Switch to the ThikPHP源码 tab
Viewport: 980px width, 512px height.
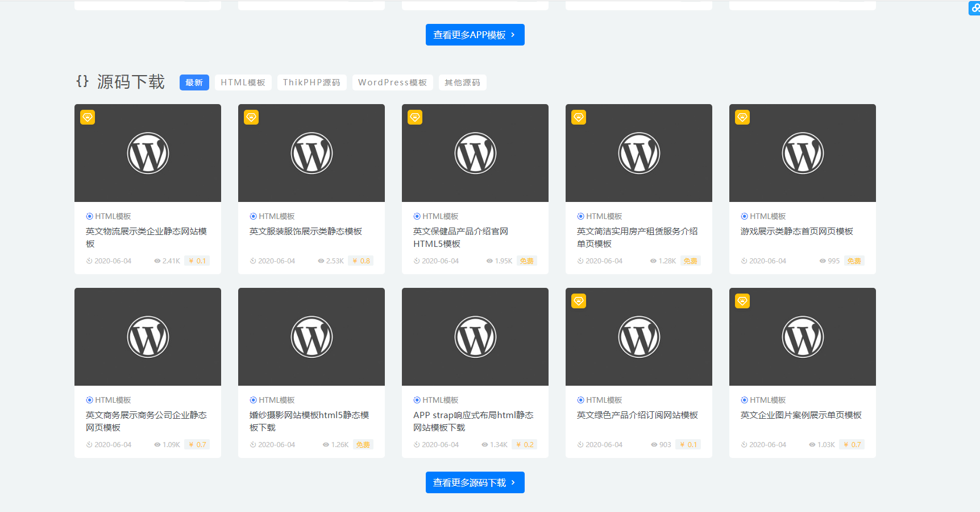(312, 82)
